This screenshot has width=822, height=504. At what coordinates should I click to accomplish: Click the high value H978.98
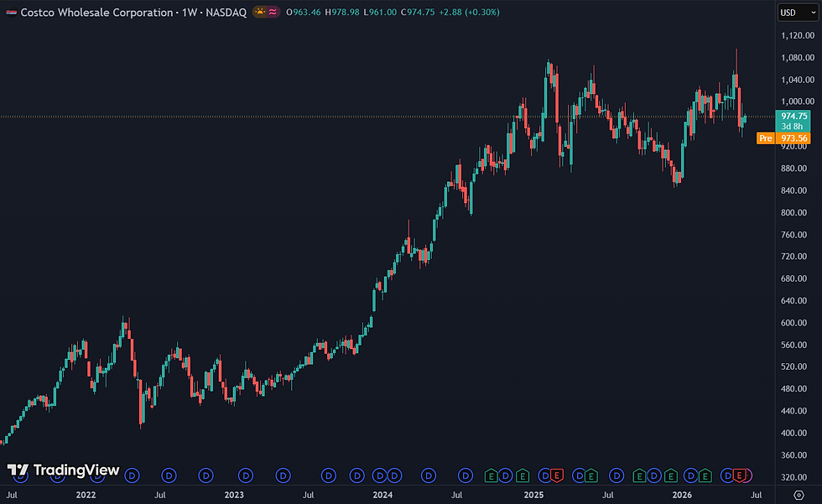click(342, 12)
